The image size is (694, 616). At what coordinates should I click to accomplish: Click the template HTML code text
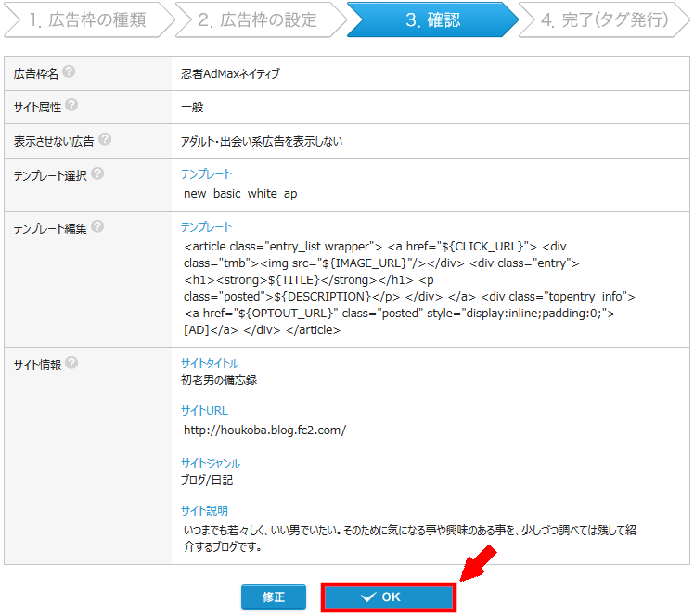tap(409, 289)
